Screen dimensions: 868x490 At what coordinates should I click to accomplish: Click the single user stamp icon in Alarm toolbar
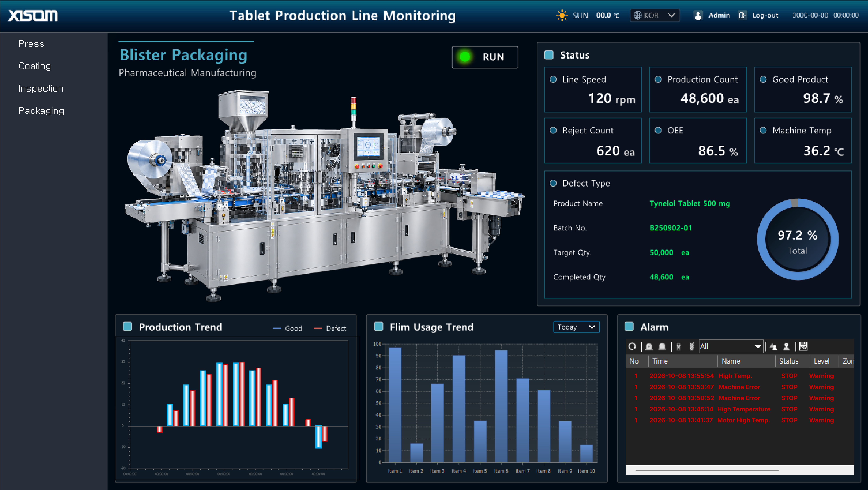[786, 346]
